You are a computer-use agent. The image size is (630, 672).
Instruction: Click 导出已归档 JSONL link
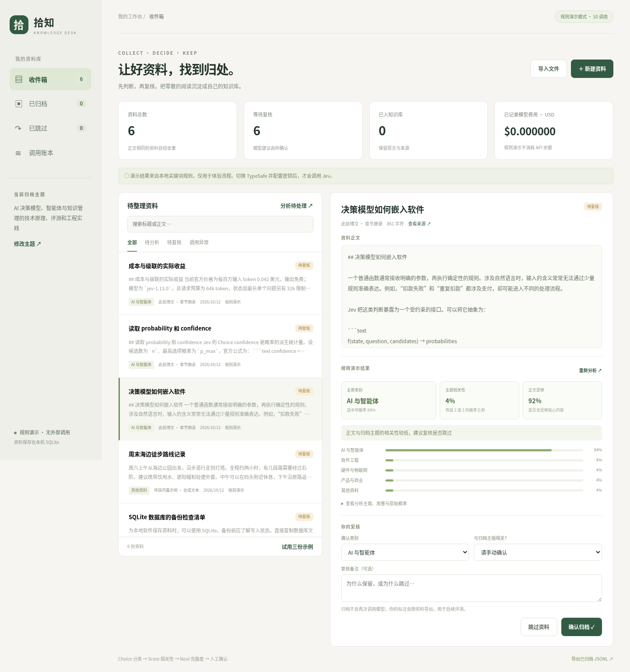[592, 659]
